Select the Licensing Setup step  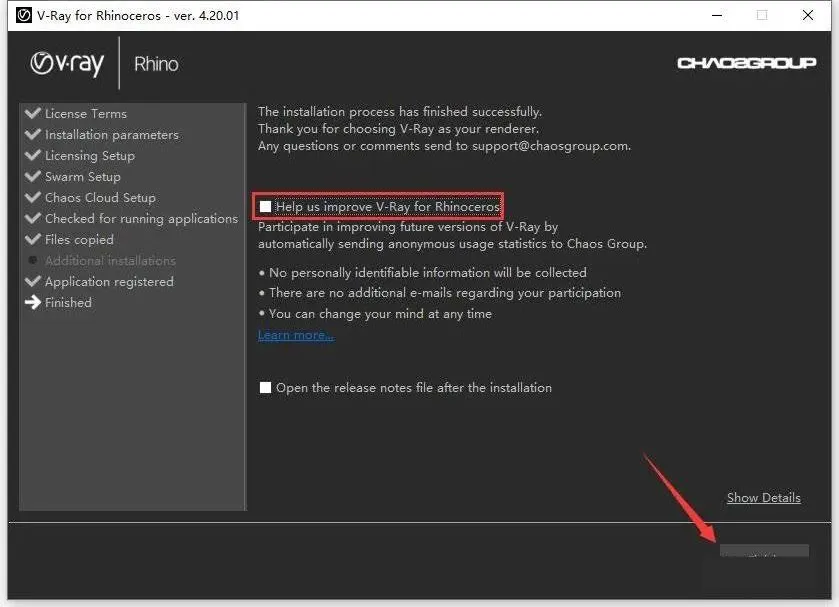pos(90,156)
